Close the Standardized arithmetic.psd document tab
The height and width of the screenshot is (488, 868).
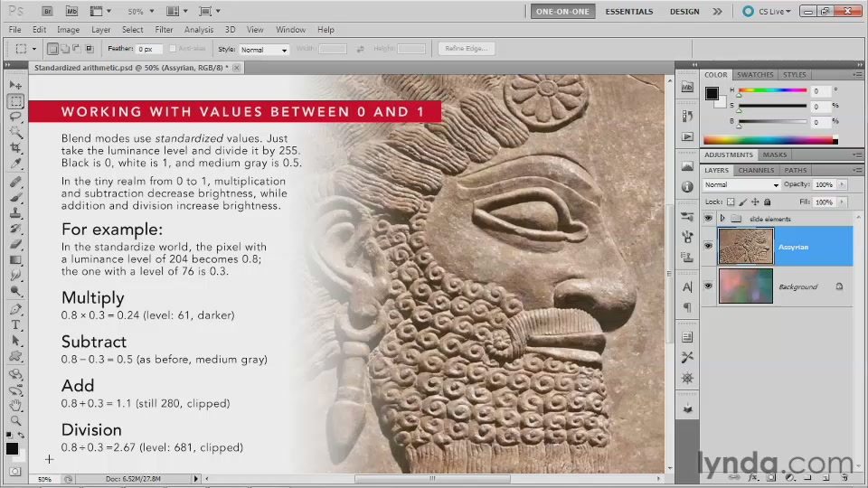pyautogui.click(x=236, y=68)
